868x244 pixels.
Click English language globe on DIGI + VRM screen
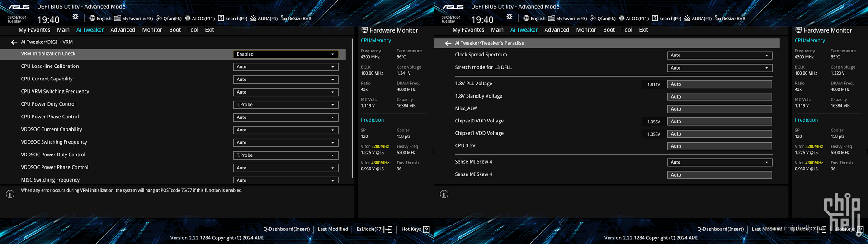(100, 19)
